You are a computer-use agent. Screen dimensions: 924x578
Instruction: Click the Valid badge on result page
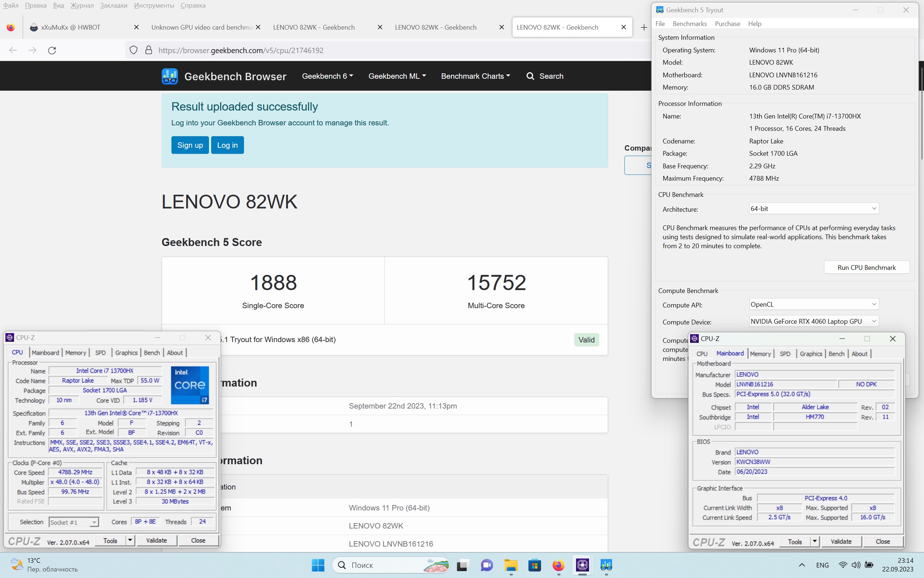point(587,340)
